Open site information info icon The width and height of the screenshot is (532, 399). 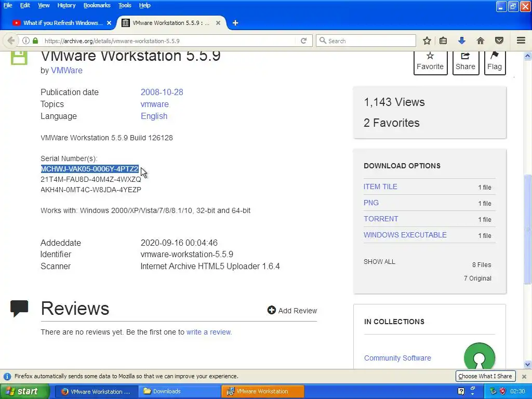coord(26,41)
